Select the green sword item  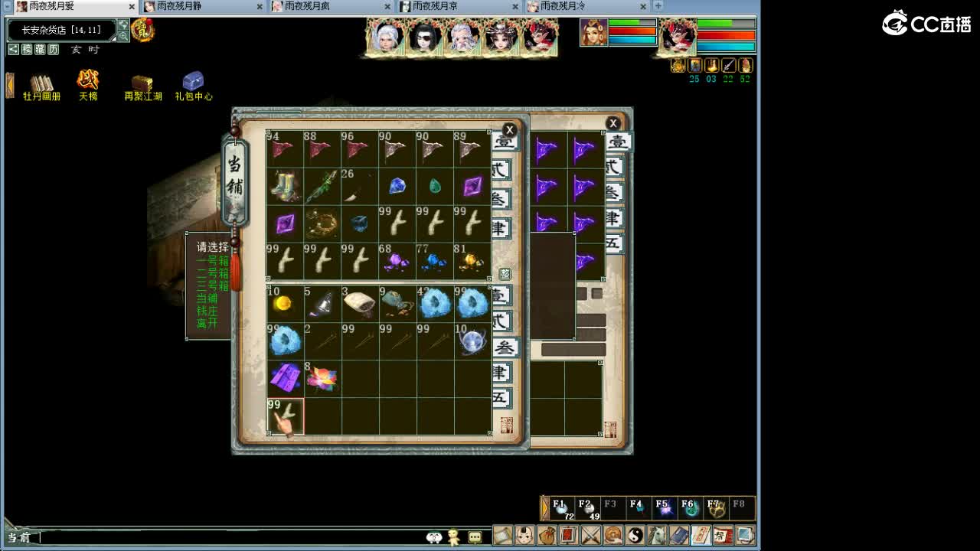[x=322, y=187]
